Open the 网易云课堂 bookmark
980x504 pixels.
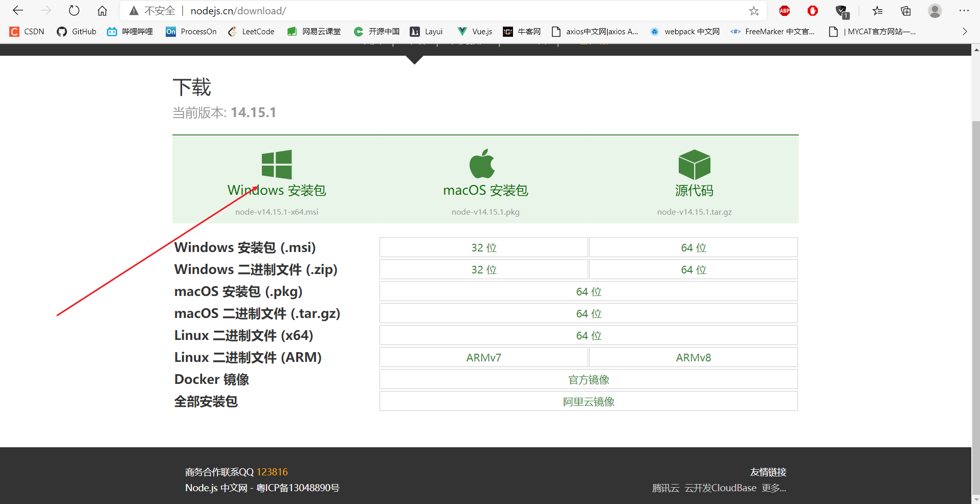314,32
